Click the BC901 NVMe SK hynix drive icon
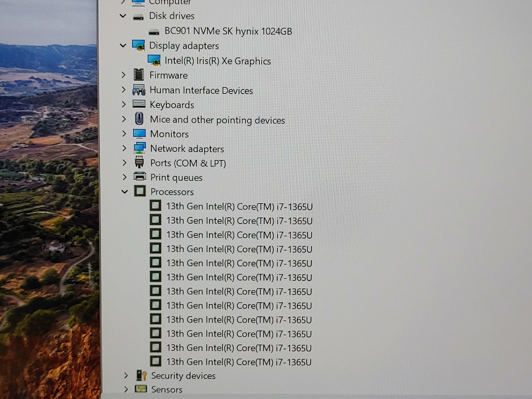The height and width of the screenshot is (399, 532). pyautogui.click(x=154, y=32)
